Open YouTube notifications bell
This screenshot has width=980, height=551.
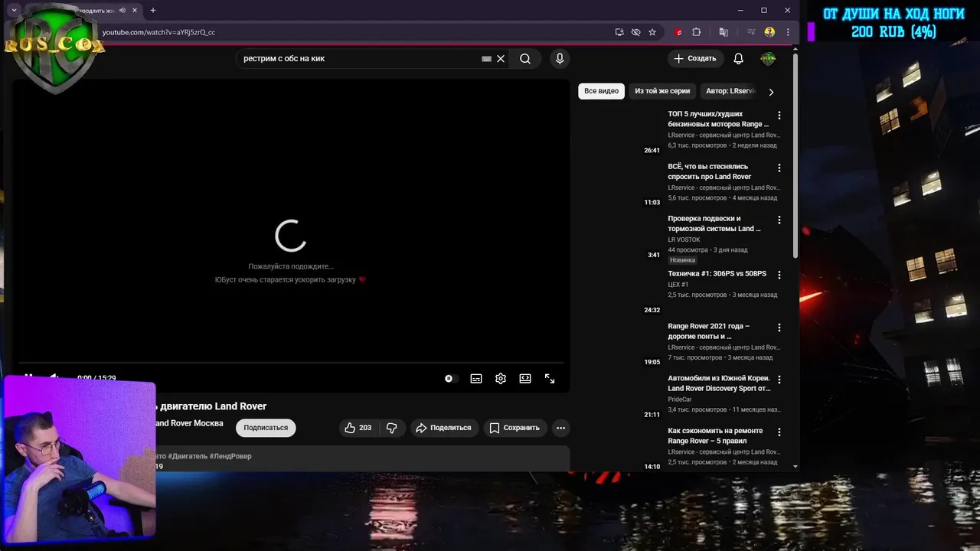coord(738,59)
